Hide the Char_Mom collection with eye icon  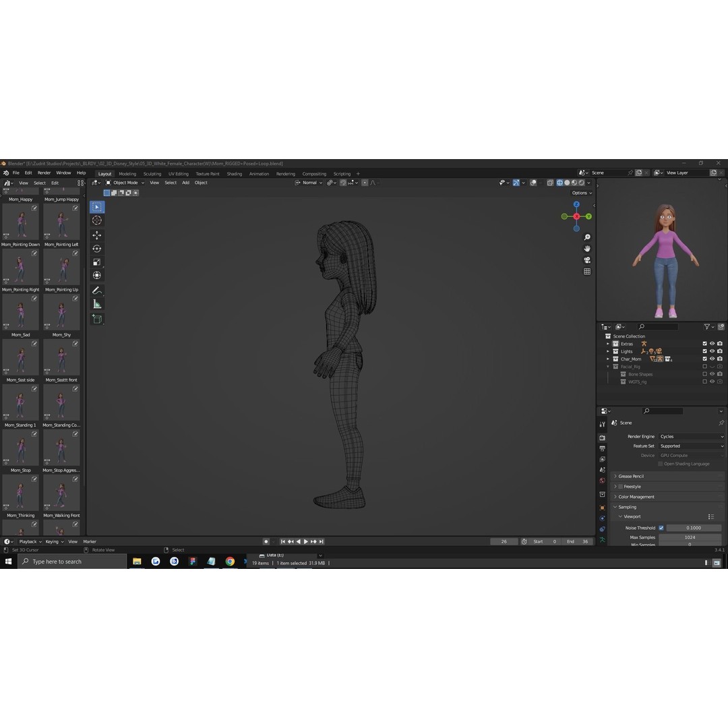[x=712, y=359]
